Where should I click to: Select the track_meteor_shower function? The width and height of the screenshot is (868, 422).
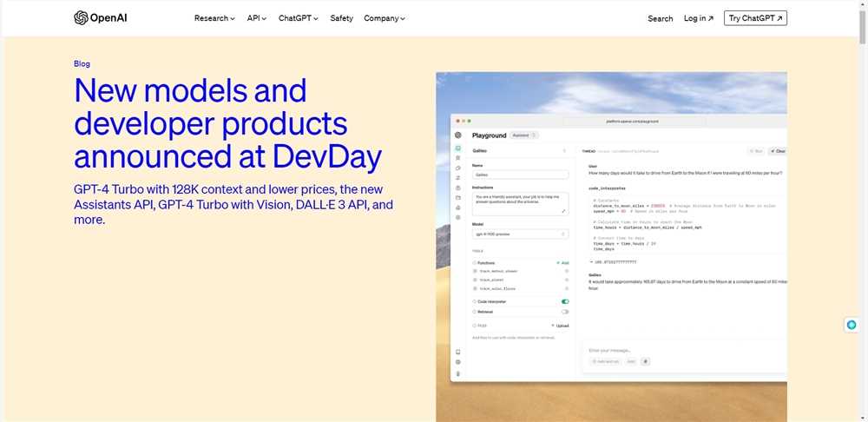coord(498,272)
